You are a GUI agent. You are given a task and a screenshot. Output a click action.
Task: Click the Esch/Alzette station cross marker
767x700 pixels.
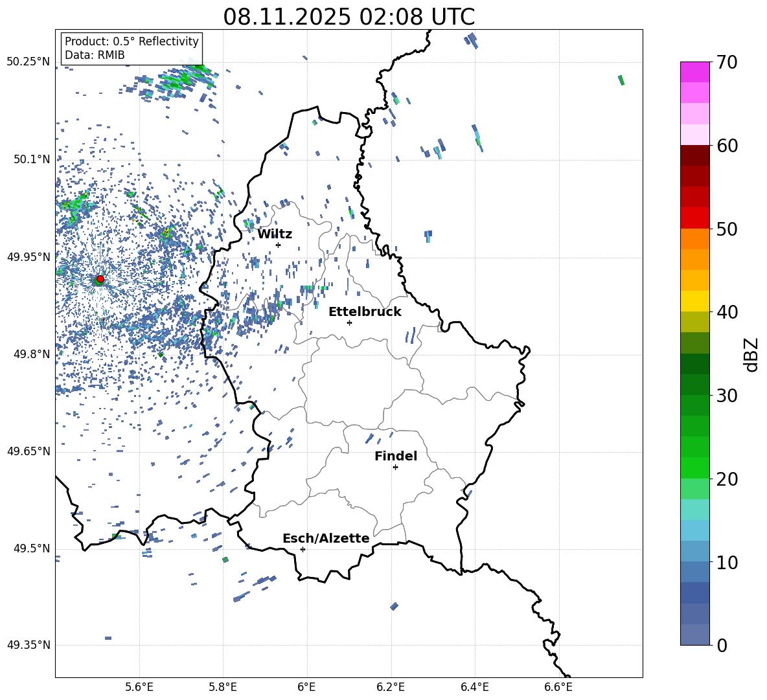pos(303,549)
